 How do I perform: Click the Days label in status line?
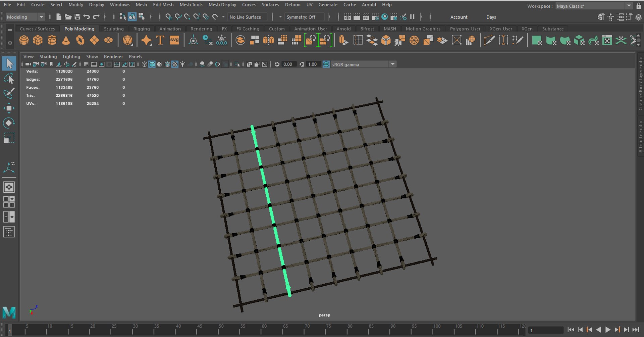tap(491, 17)
